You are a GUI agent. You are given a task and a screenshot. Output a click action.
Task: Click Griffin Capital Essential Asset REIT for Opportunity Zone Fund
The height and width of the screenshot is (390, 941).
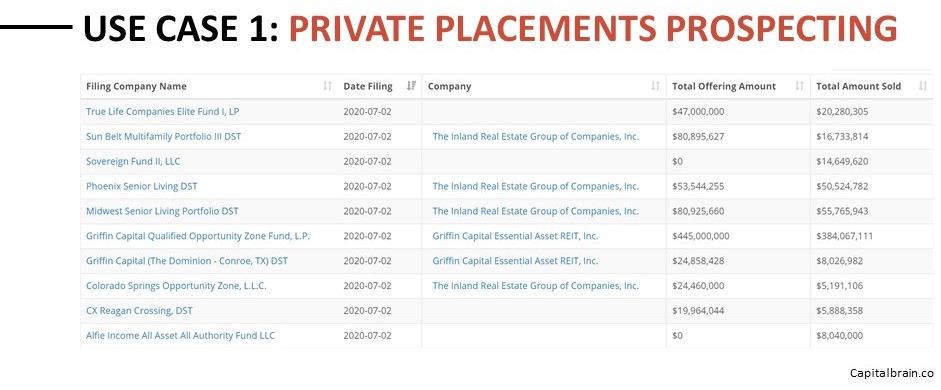(x=515, y=236)
